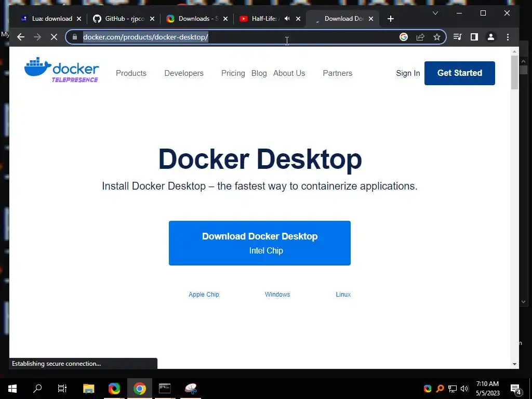Choose the Linux download link
The width and height of the screenshot is (532, 399).
click(x=343, y=295)
